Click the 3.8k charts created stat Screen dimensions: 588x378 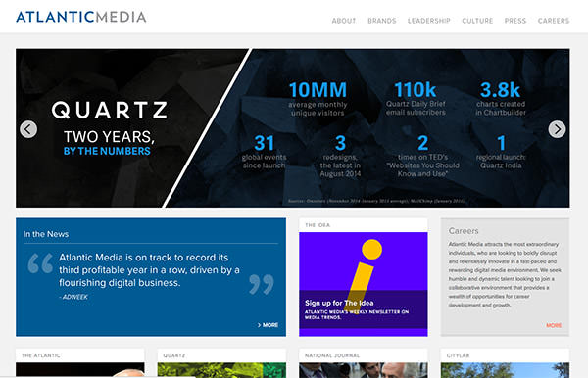click(500, 99)
